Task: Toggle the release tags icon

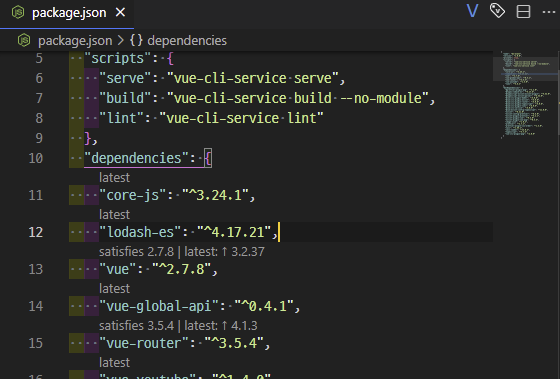Action: coord(497,11)
